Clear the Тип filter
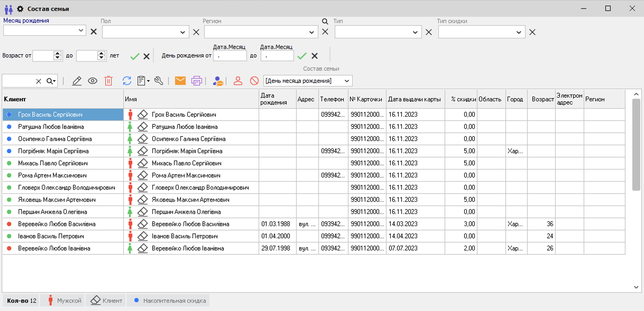 point(429,32)
